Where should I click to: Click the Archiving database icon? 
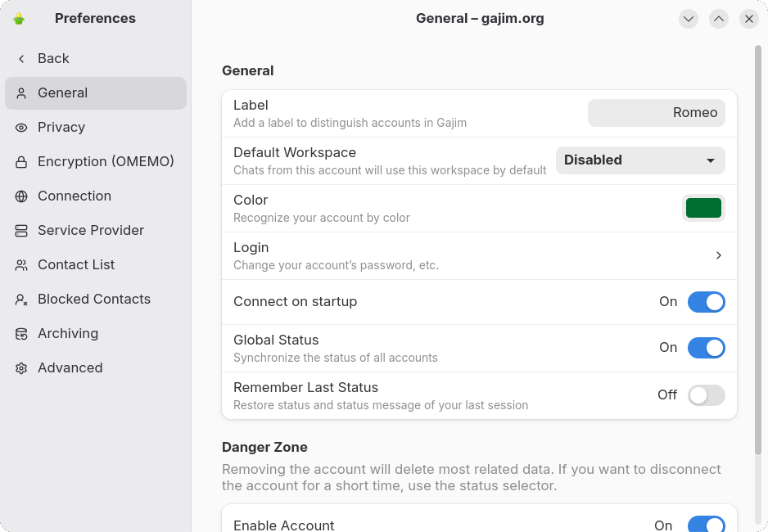point(21,334)
